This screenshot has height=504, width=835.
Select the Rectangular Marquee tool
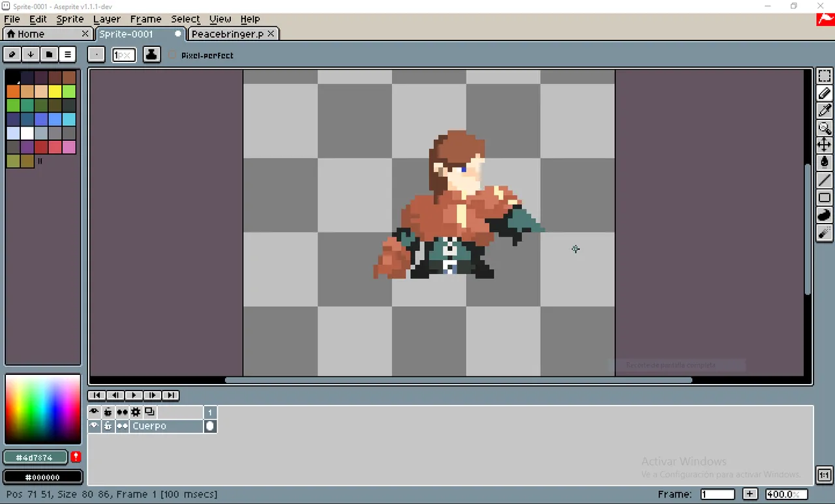click(825, 76)
